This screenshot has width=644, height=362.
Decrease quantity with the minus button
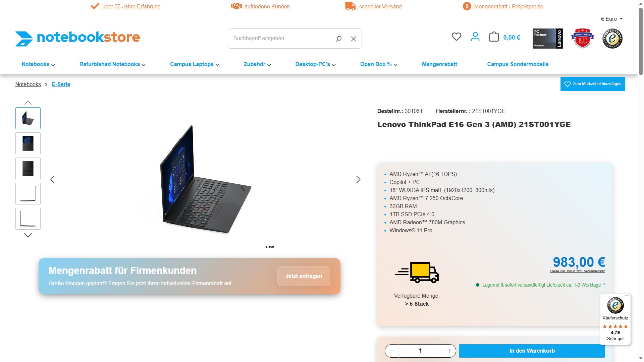point(392,351)
